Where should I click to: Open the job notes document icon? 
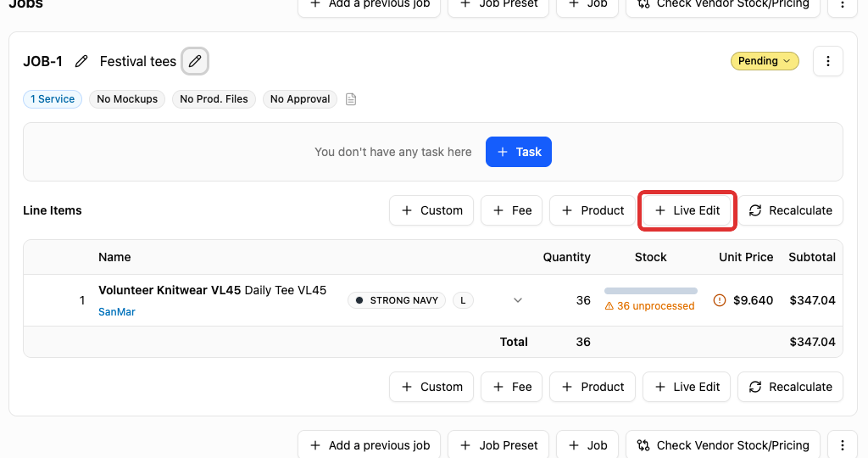pyautogui.click(x=351, y=99)
